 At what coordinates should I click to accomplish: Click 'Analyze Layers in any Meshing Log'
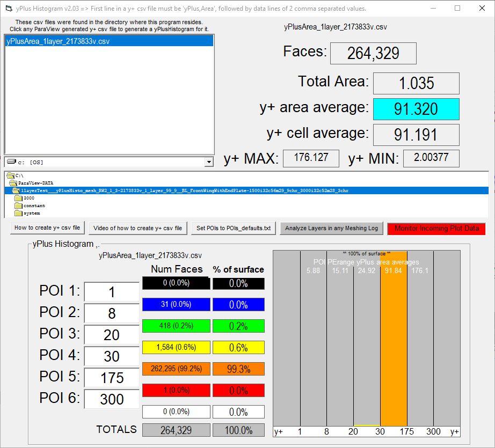(x=331, y=228)
